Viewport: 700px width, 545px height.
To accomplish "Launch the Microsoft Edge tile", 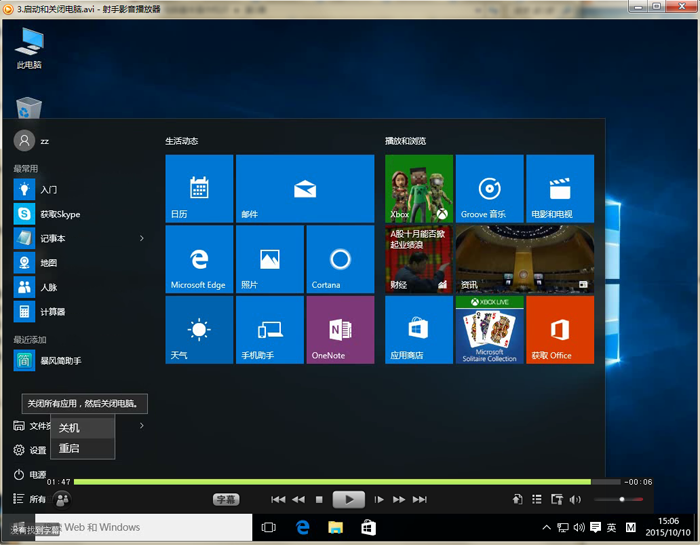I will 199,259.
